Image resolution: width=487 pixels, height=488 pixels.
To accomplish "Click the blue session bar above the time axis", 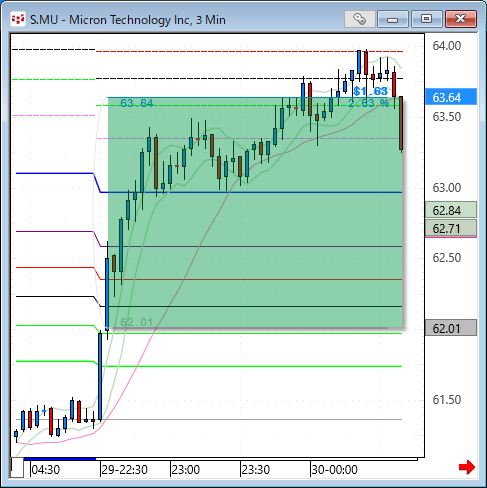I will click(60, 459).
